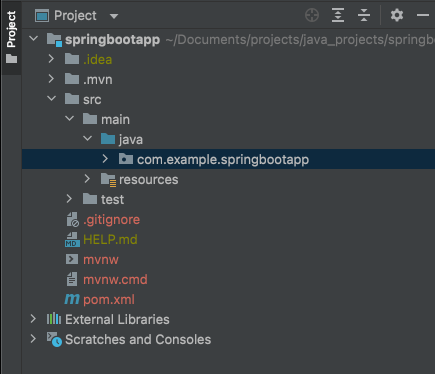Click the text file icon of mvnw.cmd
Viewport: 435px width, 374px height.
[72, 279]
